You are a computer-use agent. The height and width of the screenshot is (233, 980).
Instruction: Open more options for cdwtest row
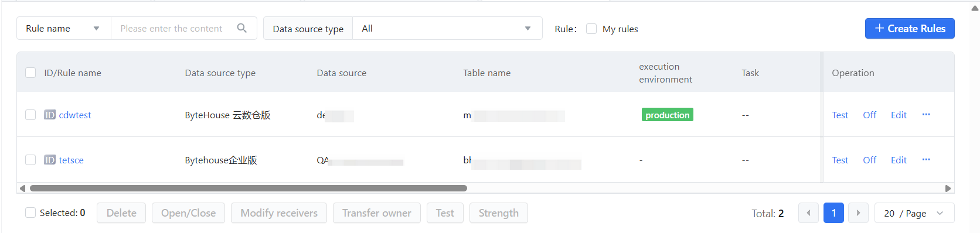tap(926, 115)
